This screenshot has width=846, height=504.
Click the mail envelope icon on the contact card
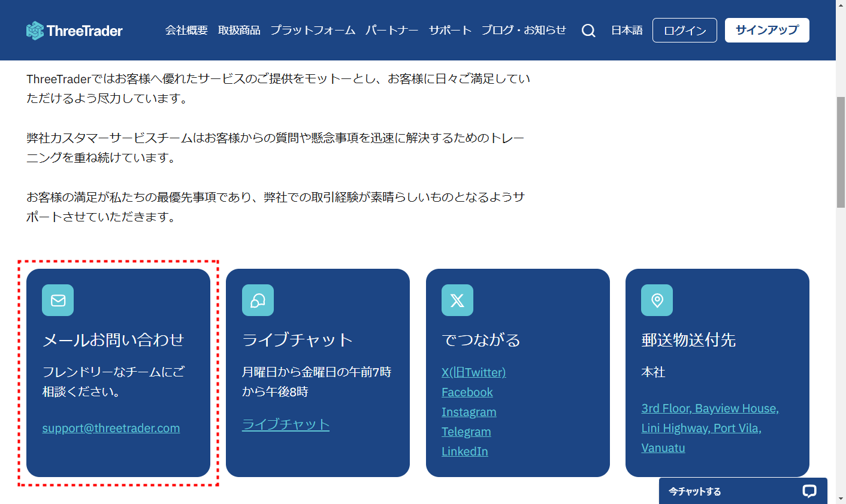(x=58, y=300)
